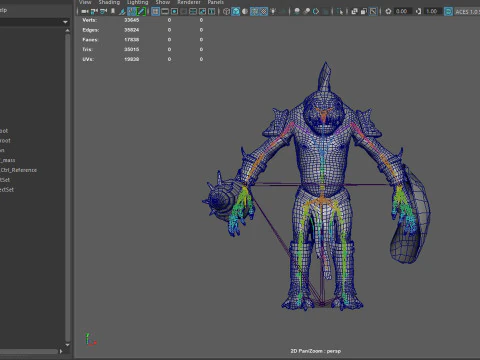Open the dropdown arrow atop left panel

tap(65, 22)
